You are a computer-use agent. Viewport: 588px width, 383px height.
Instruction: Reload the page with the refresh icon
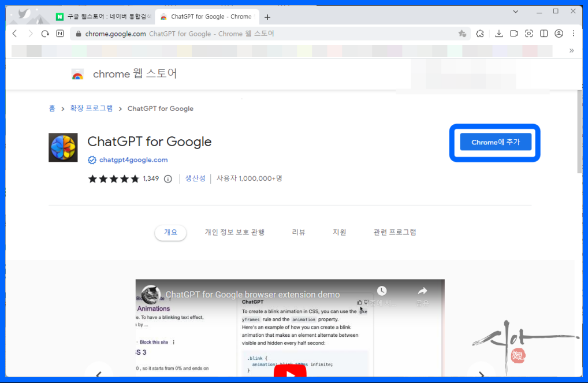click(x=45, y=34)
